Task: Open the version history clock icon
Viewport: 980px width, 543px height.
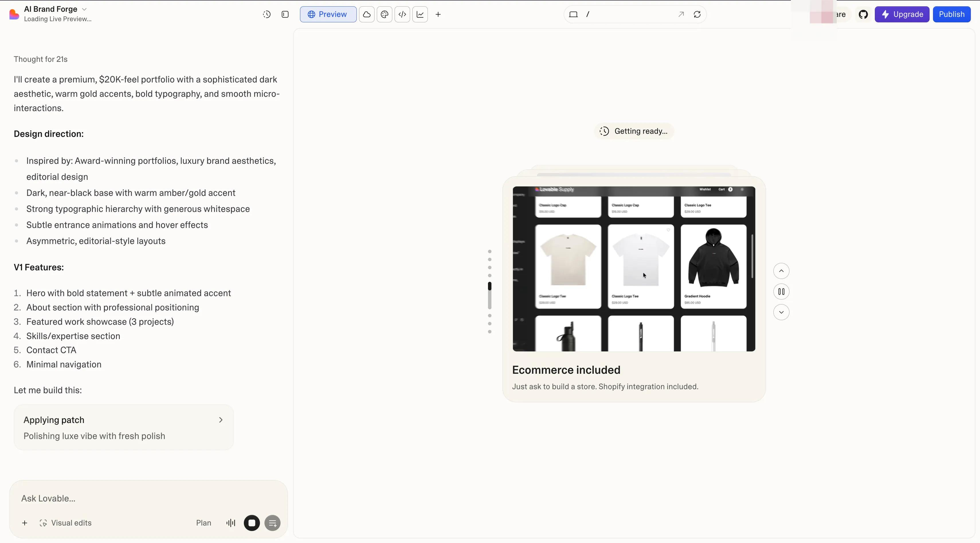Action: (267, 14)
